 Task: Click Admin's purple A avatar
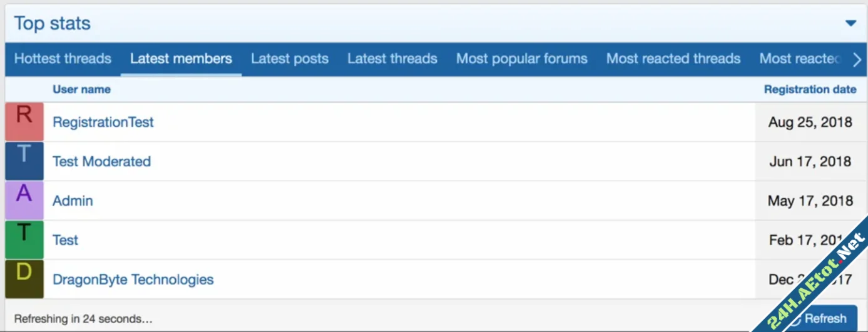pos(24,201)
